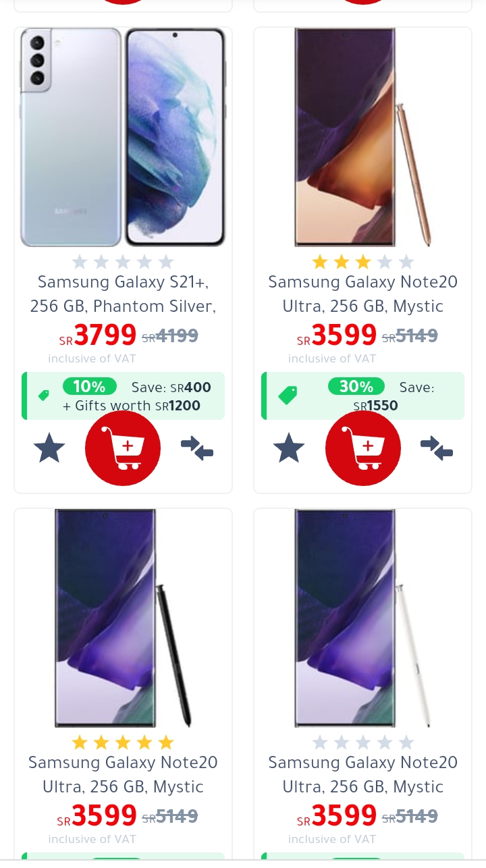The height and width of the screenshot is (868, 486).
Task: View bronze Note20 Ultra product image
Action: (x=363, y=137)
